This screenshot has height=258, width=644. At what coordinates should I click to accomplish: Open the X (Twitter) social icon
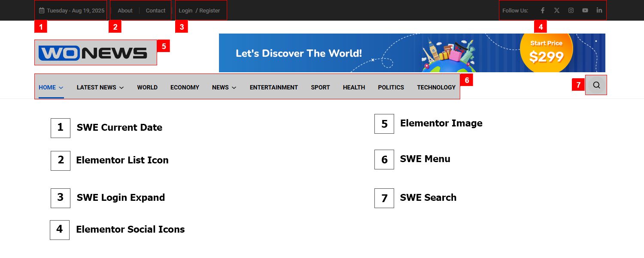click(557, 11)
